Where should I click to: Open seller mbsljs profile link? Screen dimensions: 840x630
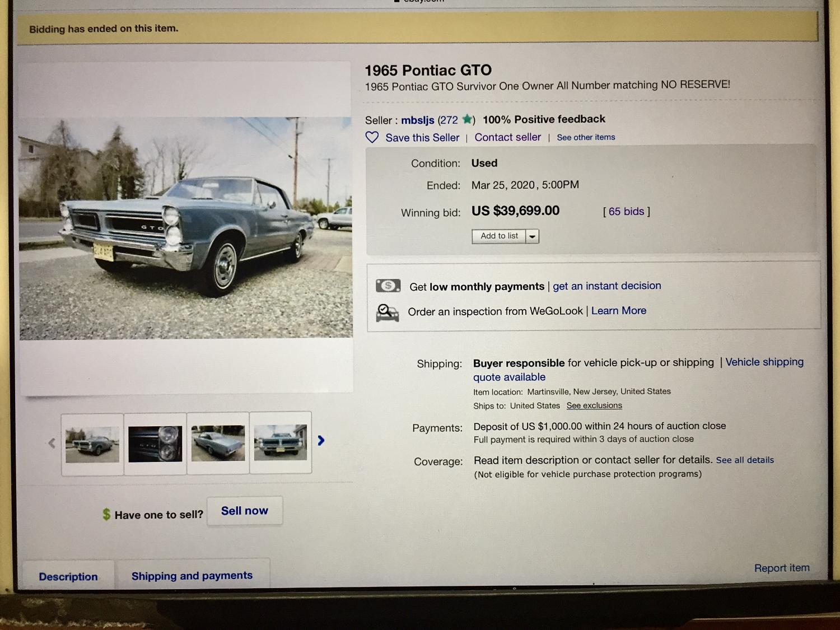[418, 120]
